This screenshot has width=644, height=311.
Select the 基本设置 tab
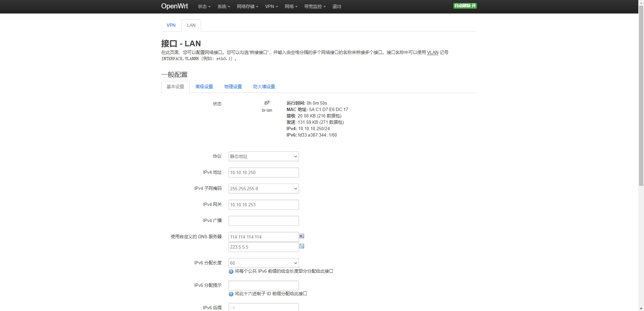[x=176, y=87]
